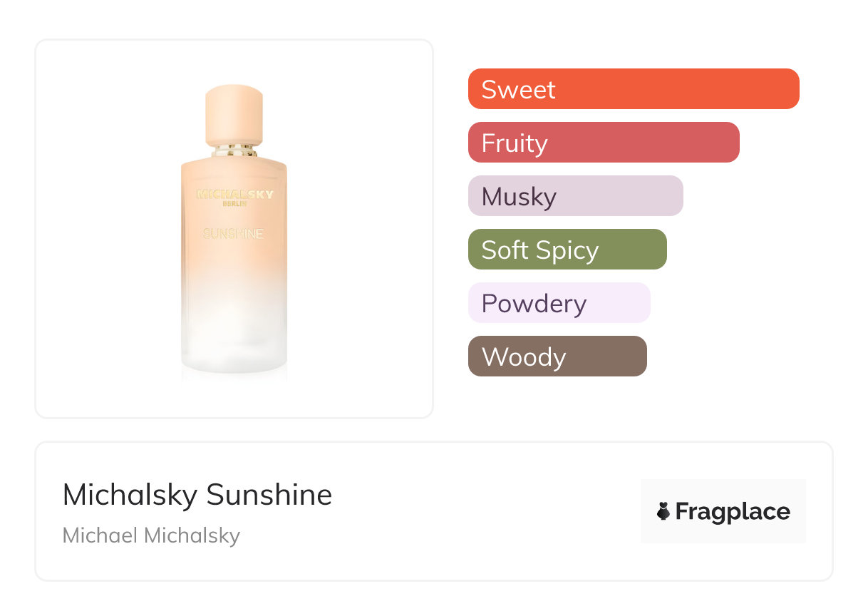This screenshot has width=868, height=616.
Task: Open the Michalsky Sunshine title
Action: tap(197, 494)
